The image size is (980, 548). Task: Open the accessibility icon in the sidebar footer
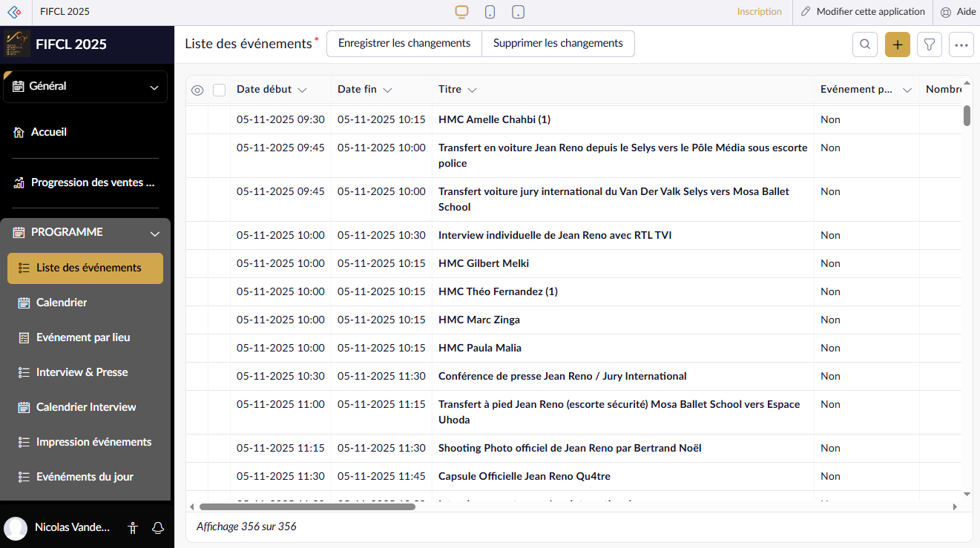[x=133, y=528]
